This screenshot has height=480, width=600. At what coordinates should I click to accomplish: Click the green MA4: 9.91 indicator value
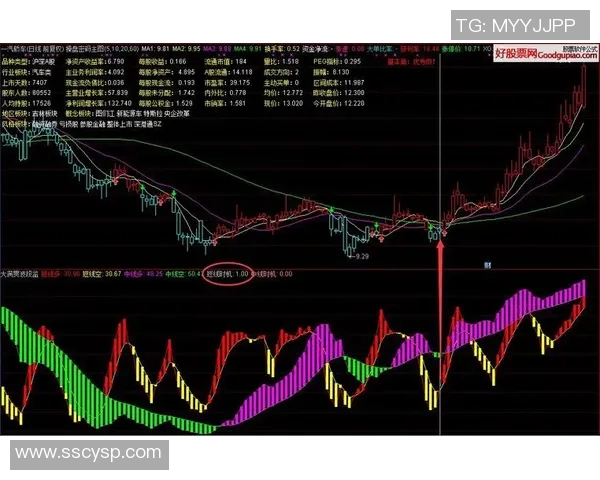point(248,49)
